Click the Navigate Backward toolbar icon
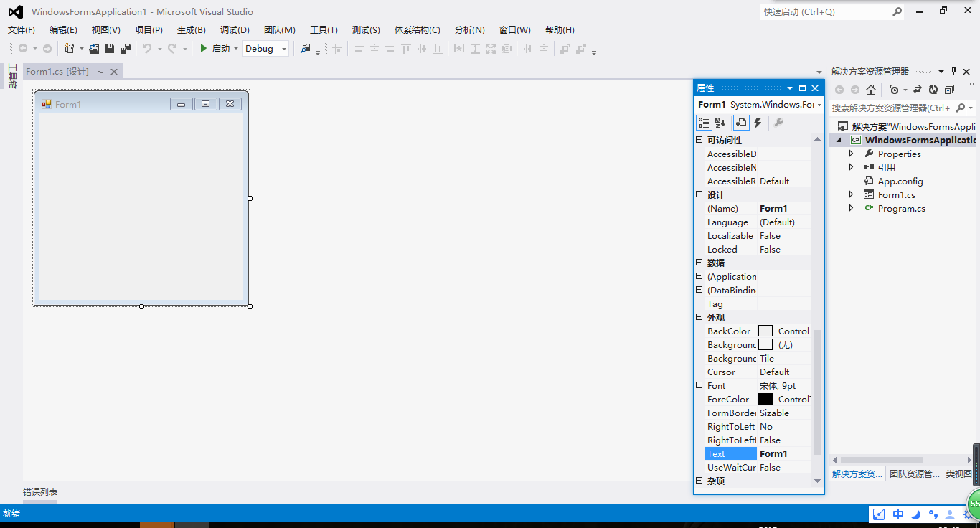980x528 pixels. [23, 49]
